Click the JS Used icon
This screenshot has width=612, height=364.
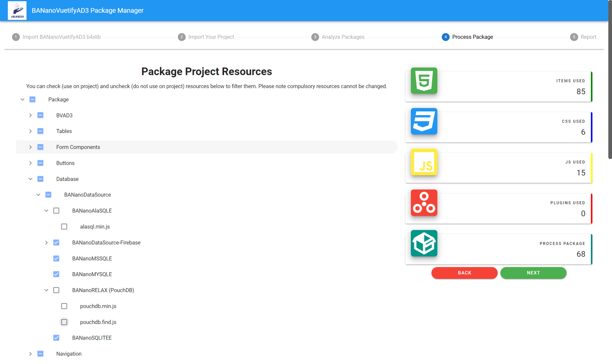(424, 162)
